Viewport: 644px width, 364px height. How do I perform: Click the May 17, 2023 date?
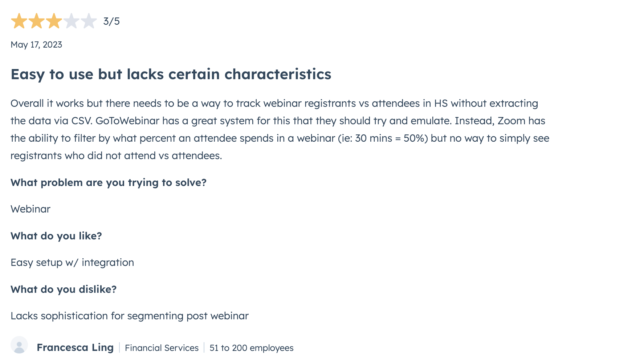coord(36,45)
